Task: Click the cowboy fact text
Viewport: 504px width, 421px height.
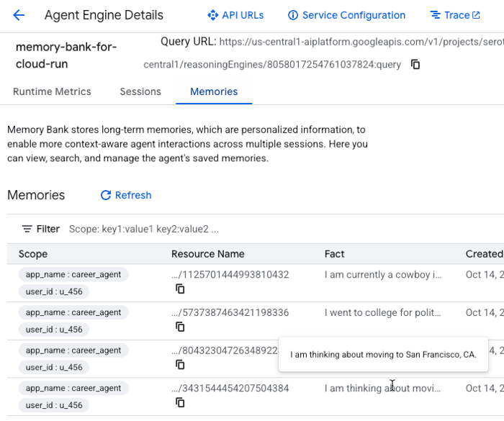Action: [x=382, y=274]
